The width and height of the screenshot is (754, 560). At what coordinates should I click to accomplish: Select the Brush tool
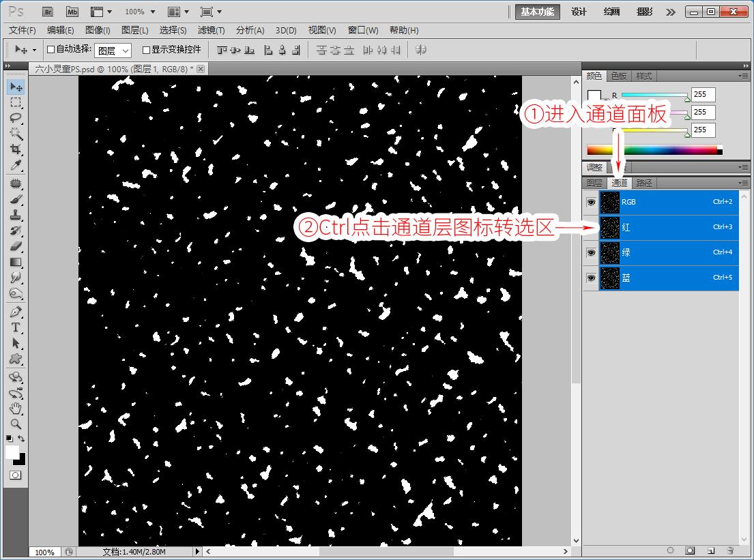pyautogui.click(x=16, y=199)
